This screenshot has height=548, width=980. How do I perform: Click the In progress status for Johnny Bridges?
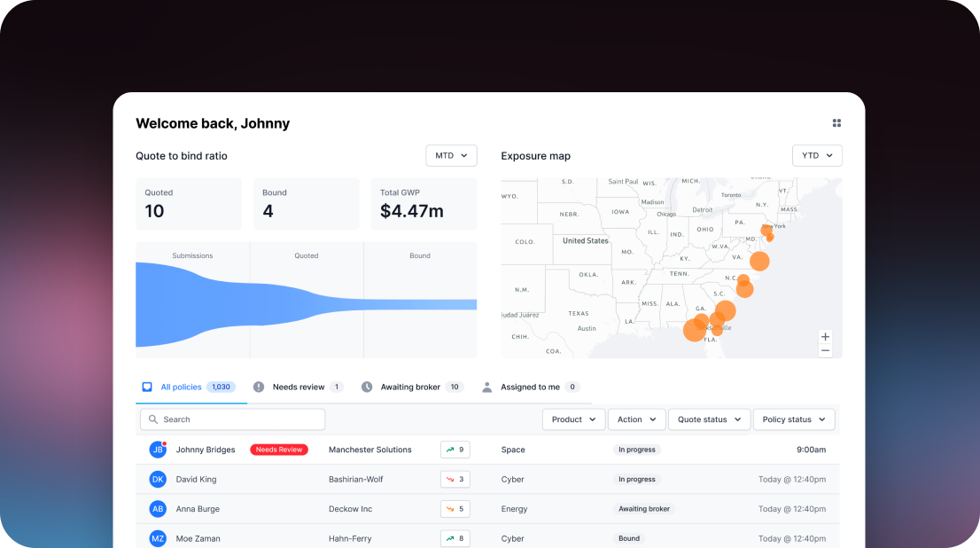click(x=637, y=450)
